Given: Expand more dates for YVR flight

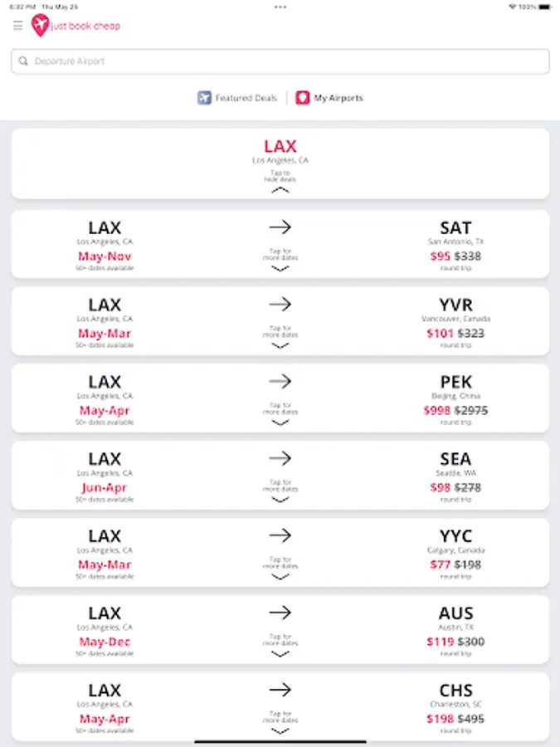Looking at the screenshot, I should (280, 345).
